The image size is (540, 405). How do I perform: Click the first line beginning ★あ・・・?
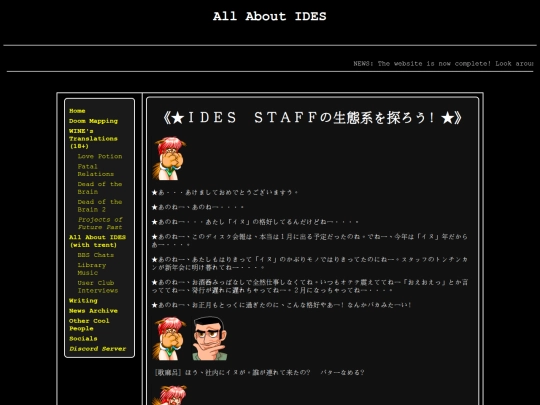(225, 193)
